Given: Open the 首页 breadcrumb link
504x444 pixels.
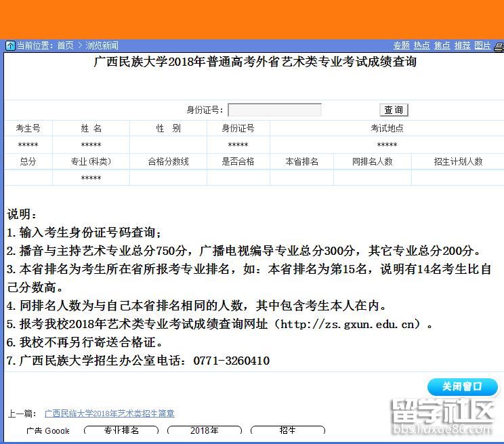Looking at the screenshot, I should click(65, 46).
